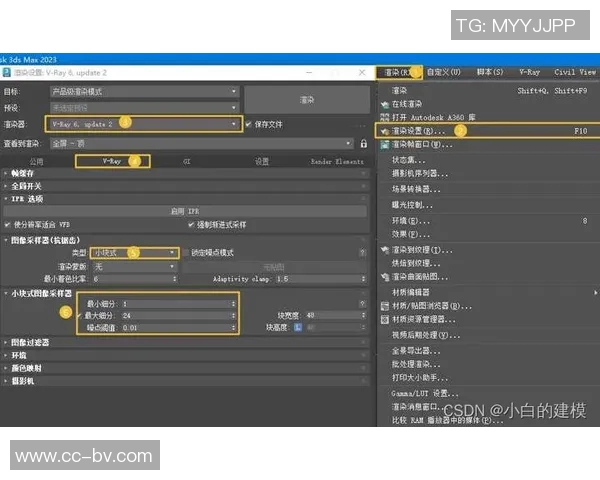Adjust the 最小着色比率 spinner arrows
600x480 pixels.
click(x=175, y=279)
